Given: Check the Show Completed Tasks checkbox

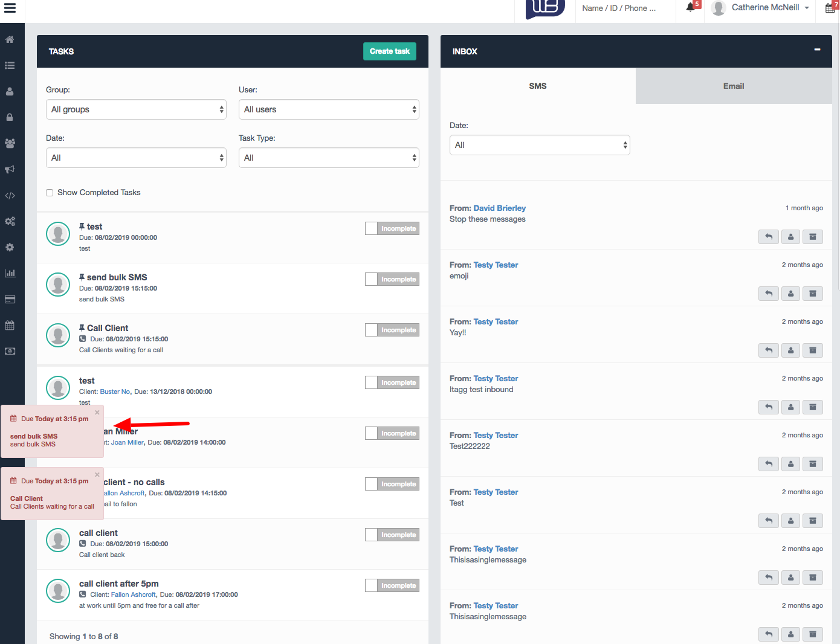Looking at the screenshot, I should click(x=50, y=193).
